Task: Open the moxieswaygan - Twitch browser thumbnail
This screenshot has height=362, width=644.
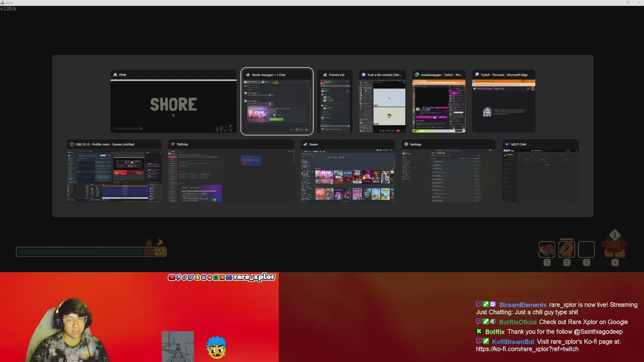Action: pos(439,102)
